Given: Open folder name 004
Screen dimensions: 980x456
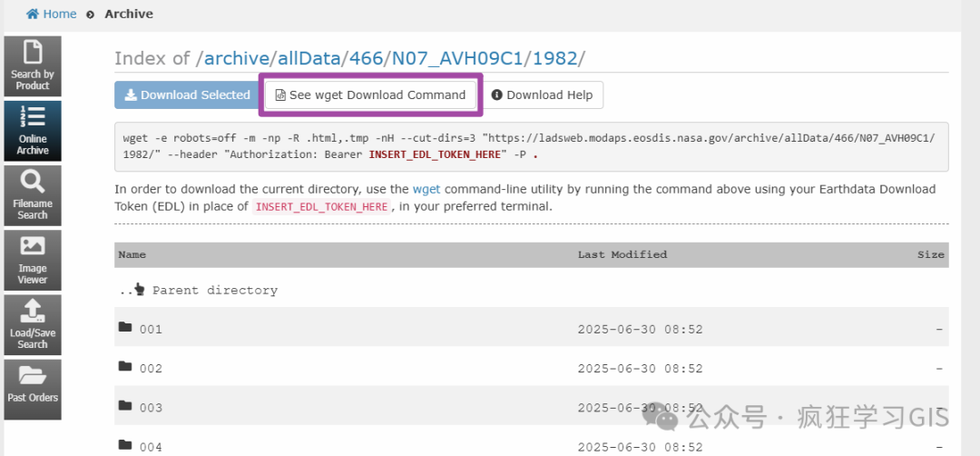Looking at the screenshot, I should pyautogui.click(x=151, y=447).
